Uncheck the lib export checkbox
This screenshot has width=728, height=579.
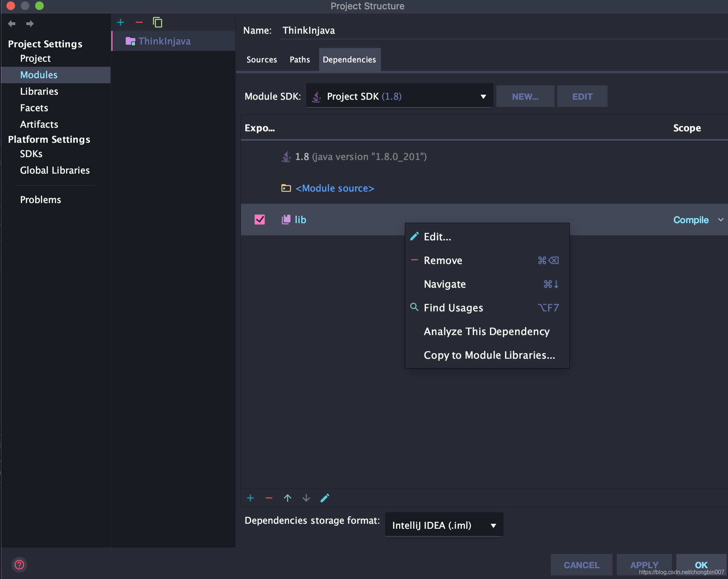click(260, 220)
